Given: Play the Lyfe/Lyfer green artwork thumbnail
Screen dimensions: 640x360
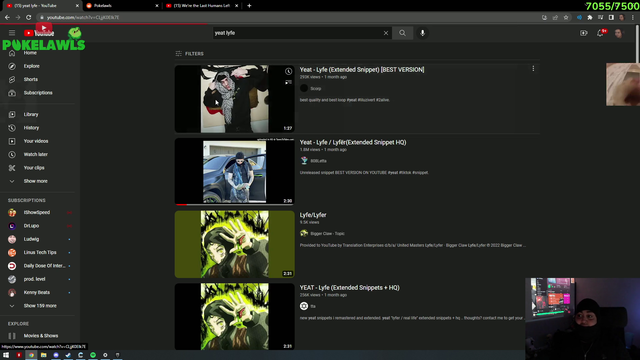Looking at the screenshot, I should point(234,244).
